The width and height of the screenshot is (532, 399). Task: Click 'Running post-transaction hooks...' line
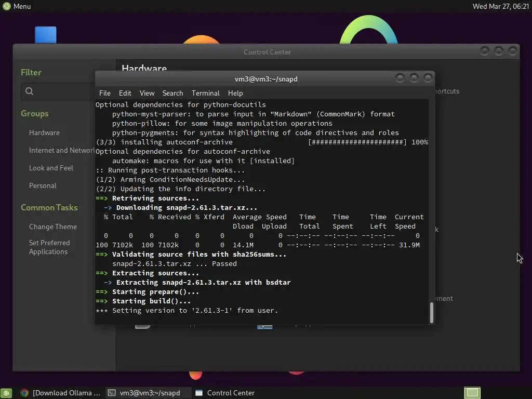click(x=170, y=170)
